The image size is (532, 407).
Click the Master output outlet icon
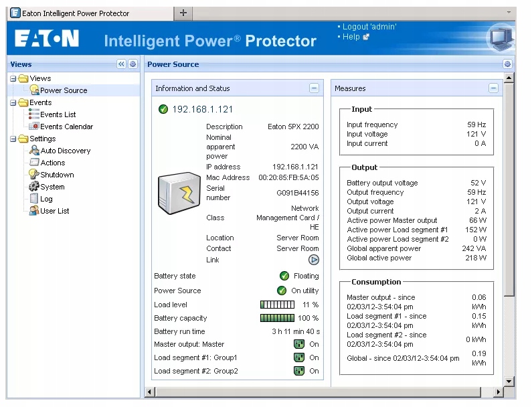tap(299, 344)
